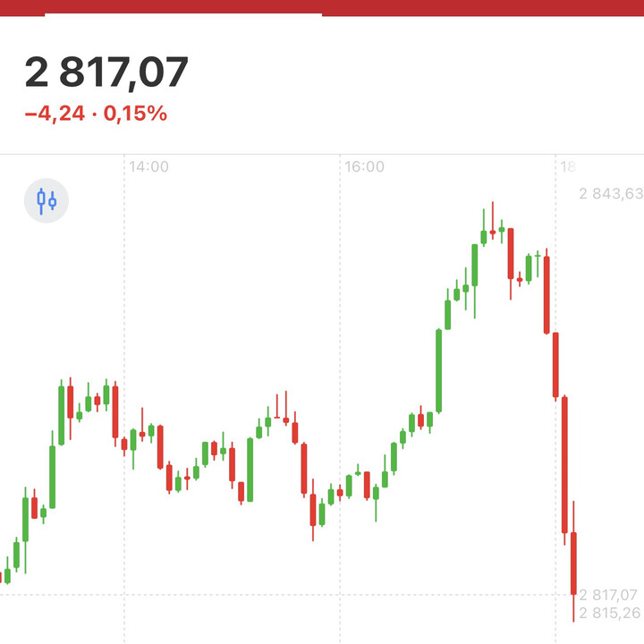Viewport: 644px width, 644px height.
Task: Select the 16:00 time axis label
Action: tap(364, 167)
